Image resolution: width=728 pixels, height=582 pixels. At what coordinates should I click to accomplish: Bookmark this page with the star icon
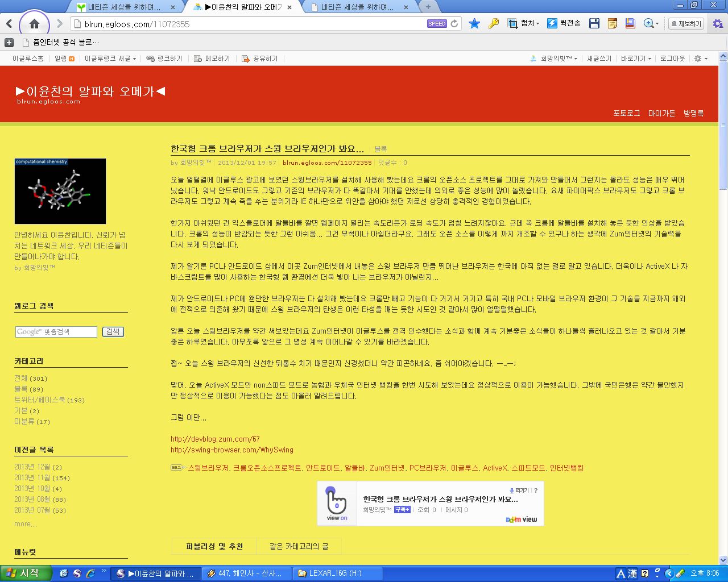pyautogui.click(x=474, y=24)
